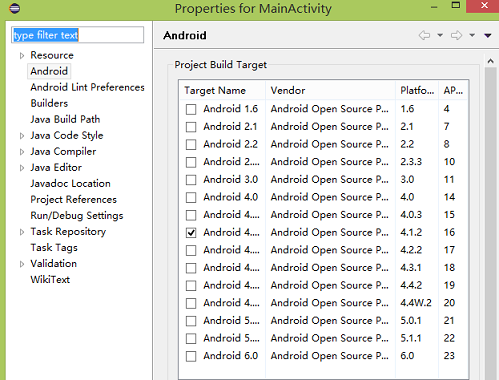The height and width of the screenshot is (380, 499).
Task: Sort by Vendor column header
Action: coord(330,90)
